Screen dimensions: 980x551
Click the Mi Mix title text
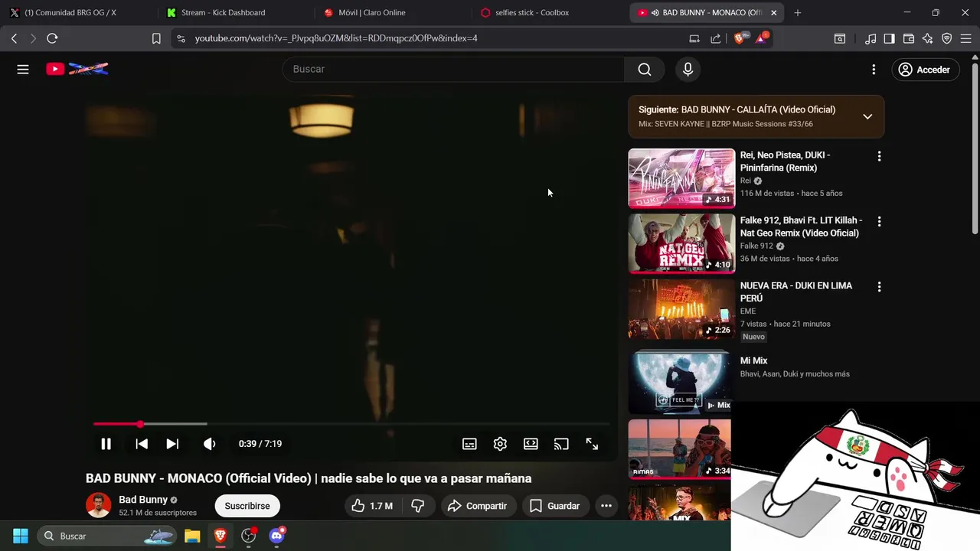753,360
